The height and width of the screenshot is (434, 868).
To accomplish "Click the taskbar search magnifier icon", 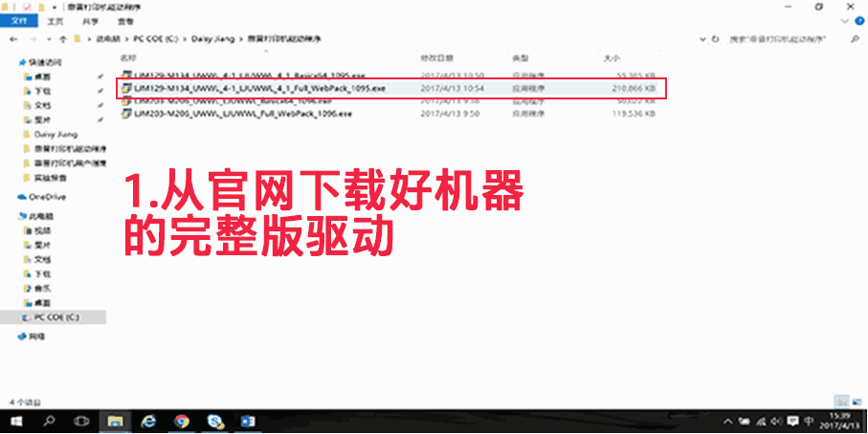I will (49, 422).
